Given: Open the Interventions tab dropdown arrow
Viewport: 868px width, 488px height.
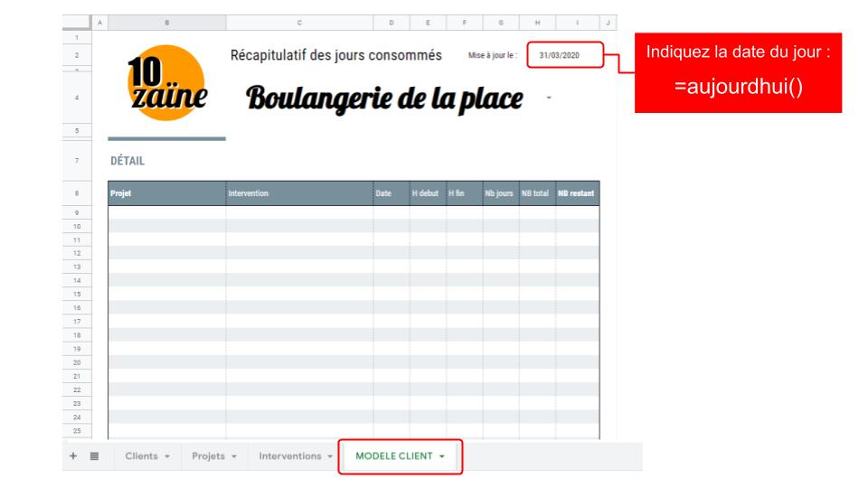Looking at the screenshot, I should coord(330,456).
